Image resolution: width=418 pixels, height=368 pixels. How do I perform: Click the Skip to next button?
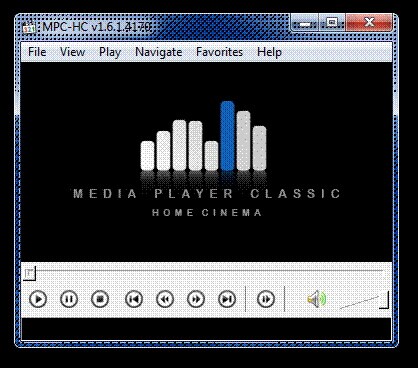point(227,299)
